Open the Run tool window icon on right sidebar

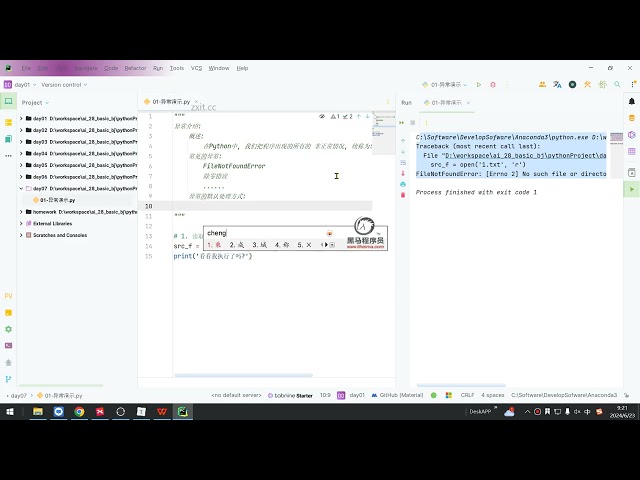tap(631, 189)
